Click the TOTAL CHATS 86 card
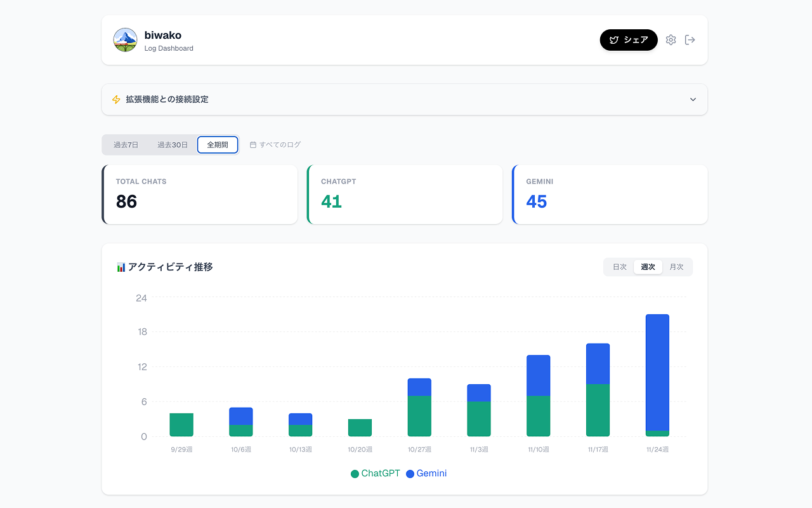 click(x=199, y=194)
